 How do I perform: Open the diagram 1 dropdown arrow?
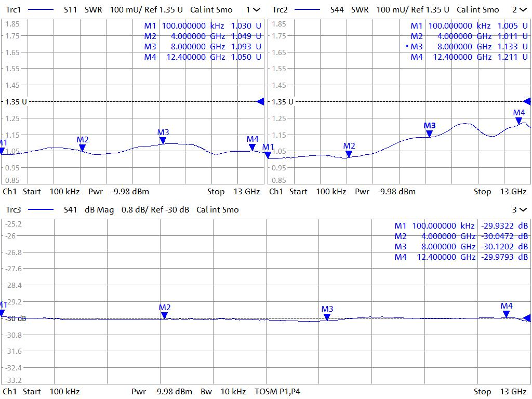257,9
